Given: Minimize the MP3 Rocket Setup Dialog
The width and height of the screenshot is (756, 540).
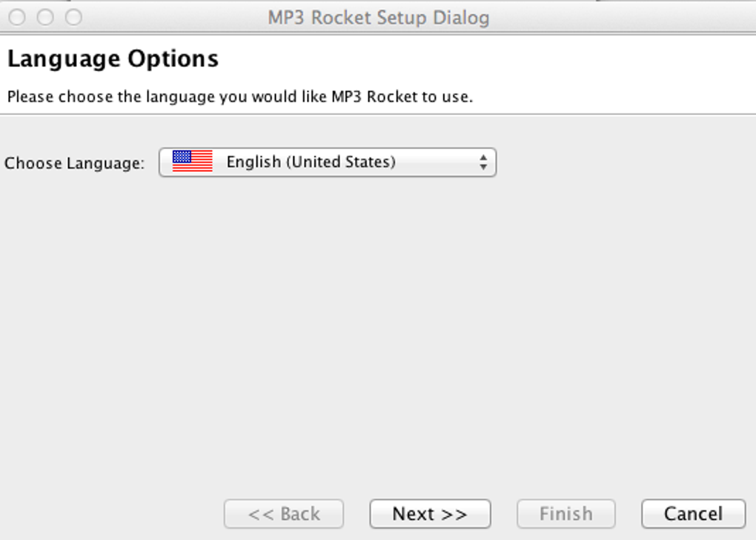Looking at the screenshot, I should (45, 17).
